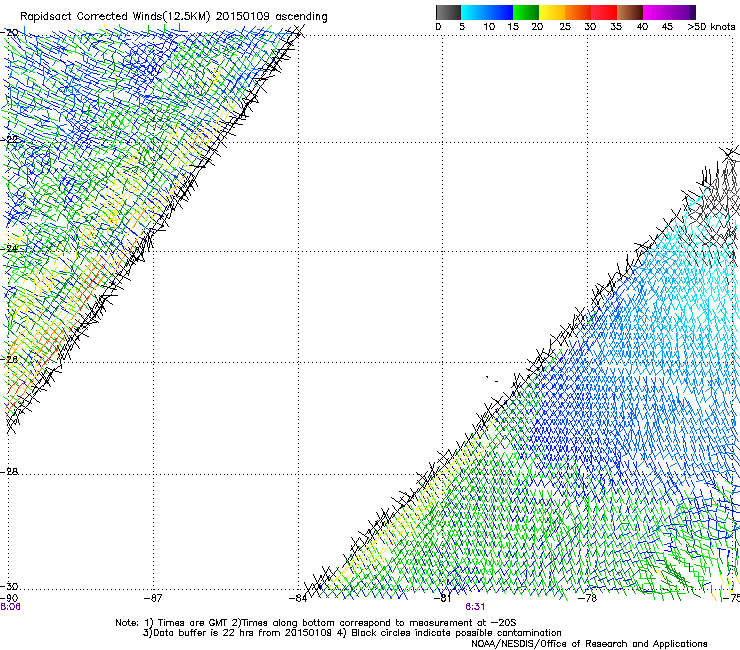Click the '-30' latitude axis label
The image size is (740, 650).
pos(9,587)
